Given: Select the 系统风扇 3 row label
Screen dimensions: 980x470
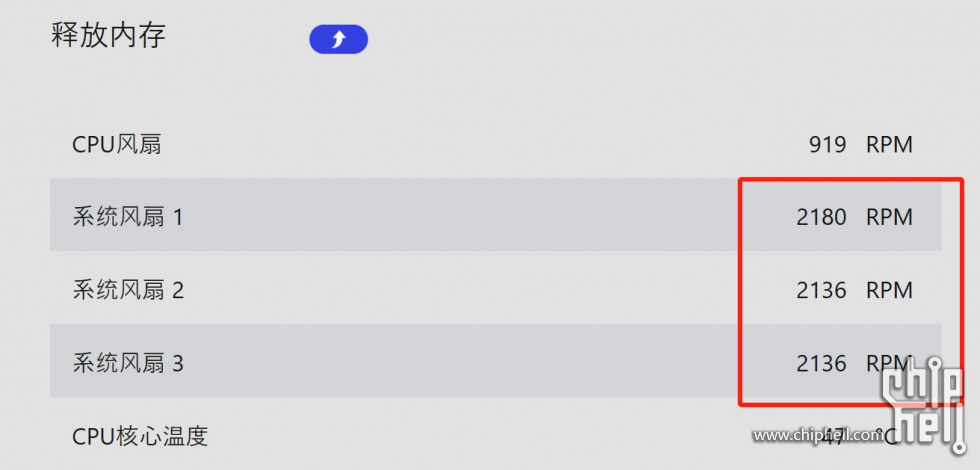Looking at the screenshot, I should (x=128, y=363).
